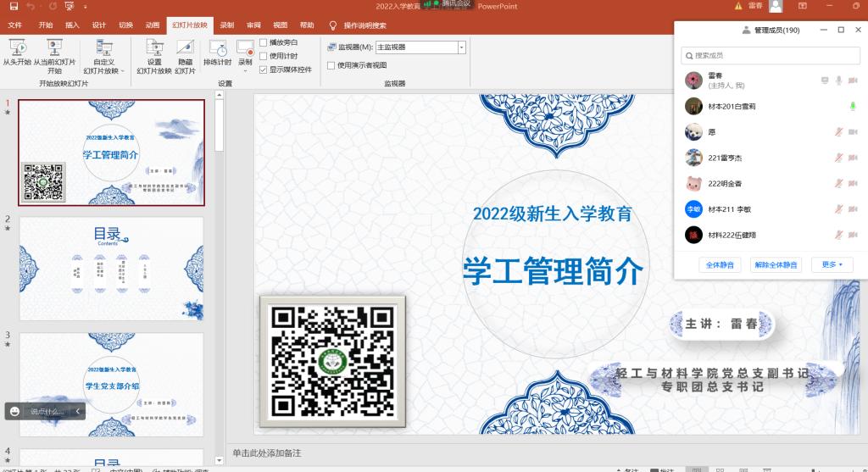Check 使用演示者视图 (Presenter View) checkbox
The width and height of the screenshot is (868, 472).
[x=331, y=65]
